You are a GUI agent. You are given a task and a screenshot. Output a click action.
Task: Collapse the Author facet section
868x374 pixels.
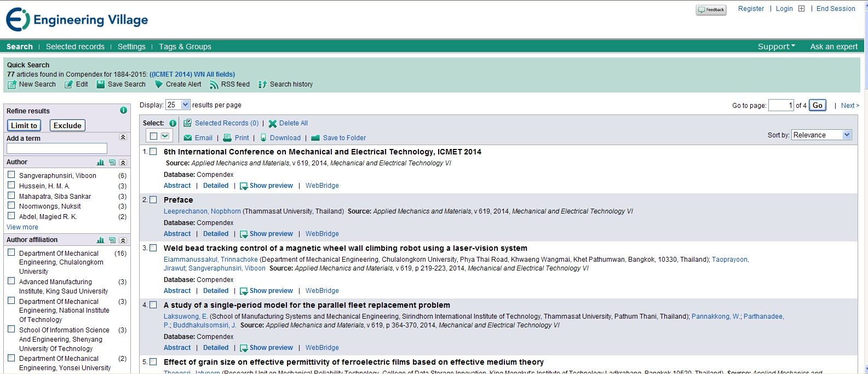click(x=123, y=163)
